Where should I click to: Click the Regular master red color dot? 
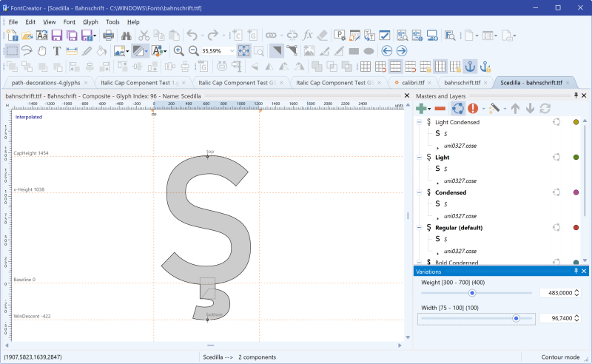point(576,227)
